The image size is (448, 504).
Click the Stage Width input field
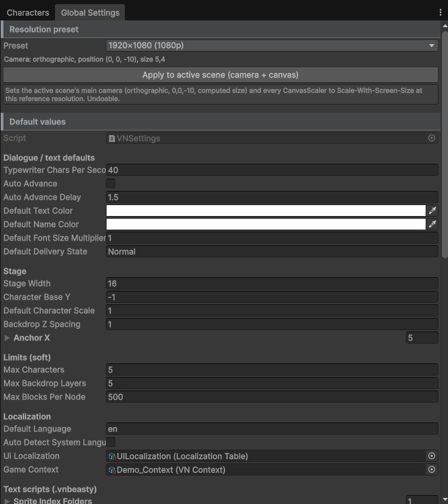coord(272,283)
